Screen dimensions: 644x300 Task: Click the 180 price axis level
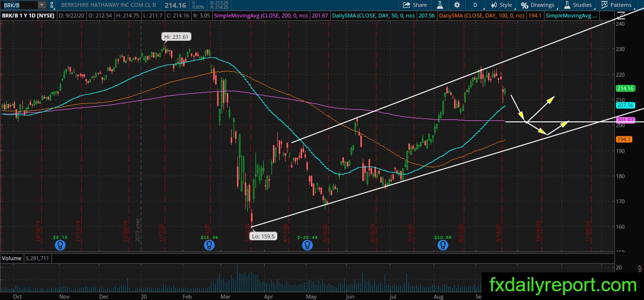click(x=620, y=176)
